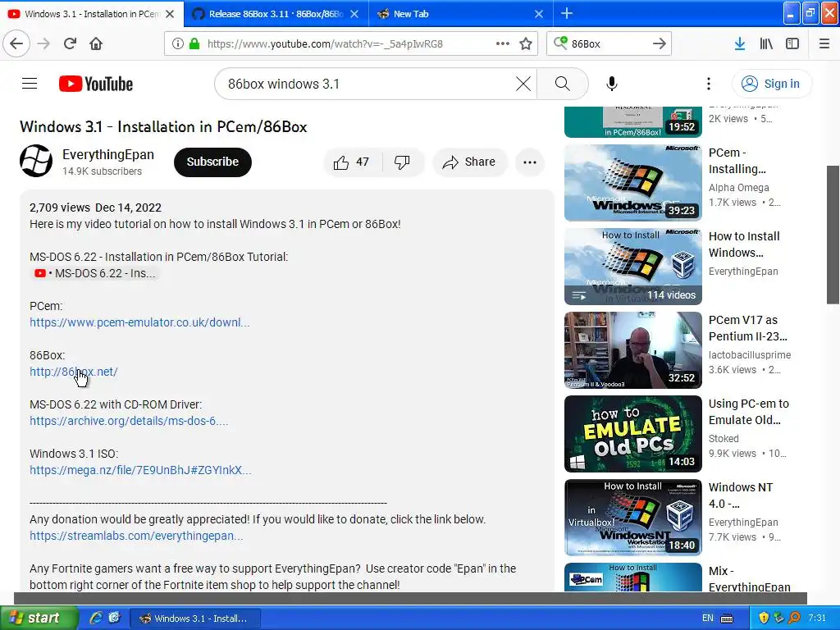This screenshot has height=630, width=840.
Task: Open the browser library icon
Action: (766, 43)
